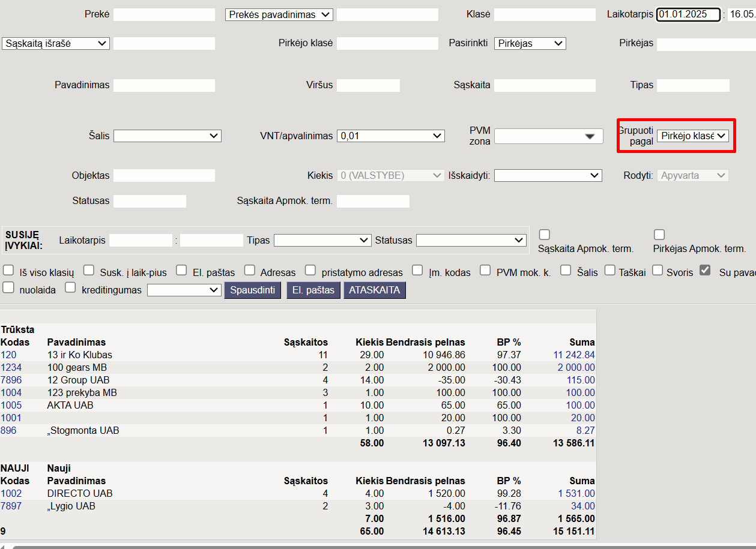This screenshot has height=549, width=756.
Task: Open customer code 1001 link
Action: tap(11, 418)
